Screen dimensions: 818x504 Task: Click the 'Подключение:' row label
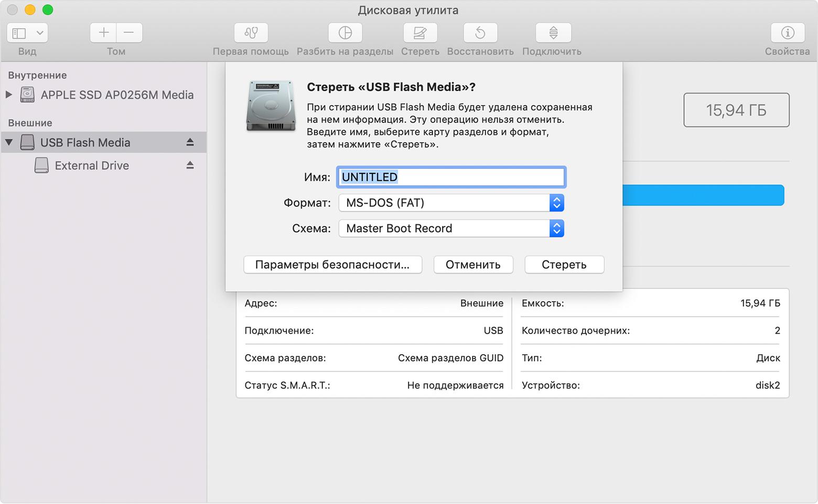click(279, 331)
